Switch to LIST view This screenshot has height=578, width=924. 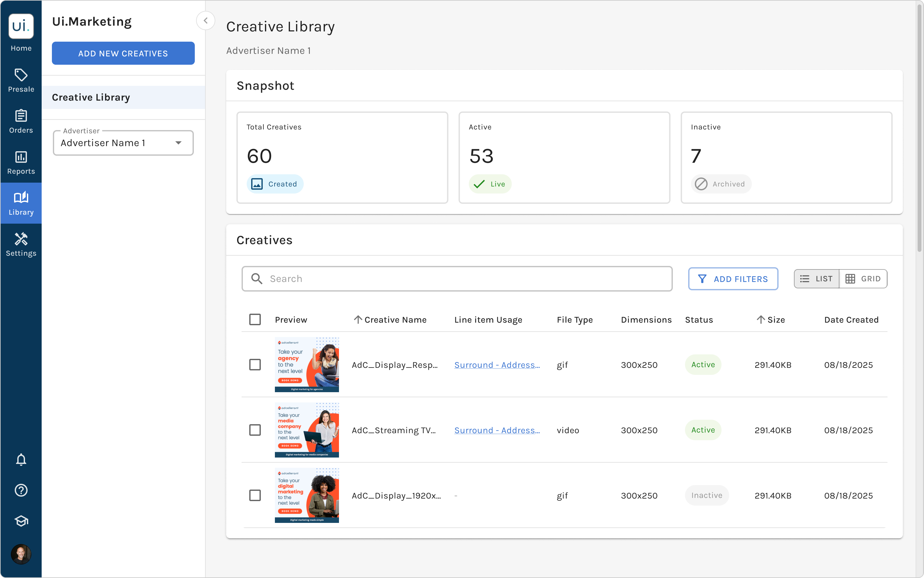click(x=816, y=279)
